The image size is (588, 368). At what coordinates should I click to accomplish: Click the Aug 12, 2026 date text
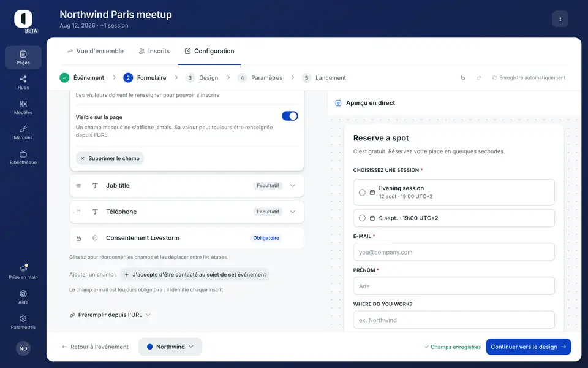pyautogui.click(x=77, y=26)
